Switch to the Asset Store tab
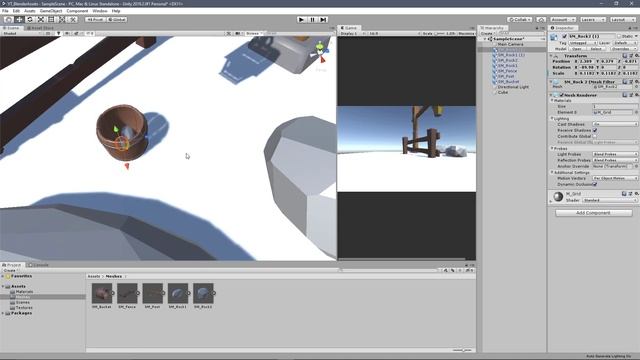The width and height of the screenshot is (640, 360). pyautogui.click(x=40, y=28)
